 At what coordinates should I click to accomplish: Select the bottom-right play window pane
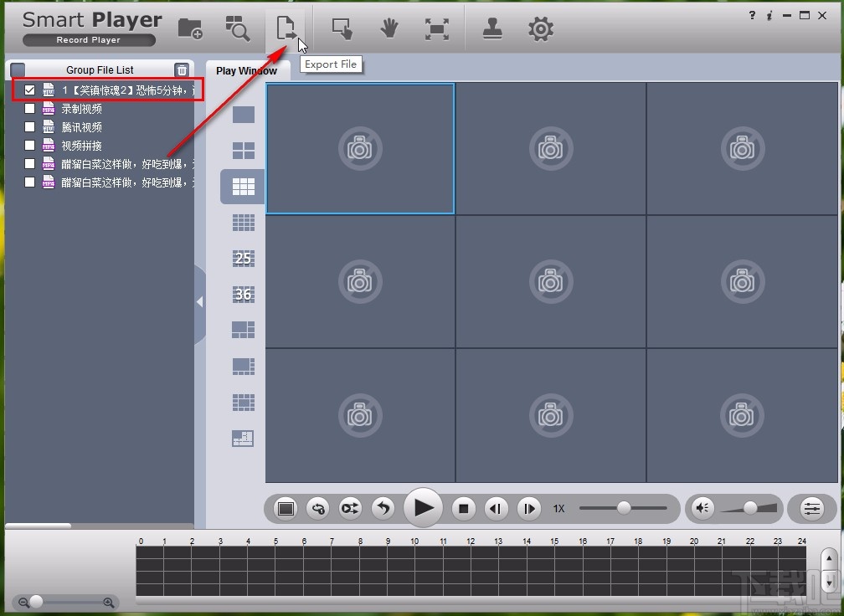[742, 415]
